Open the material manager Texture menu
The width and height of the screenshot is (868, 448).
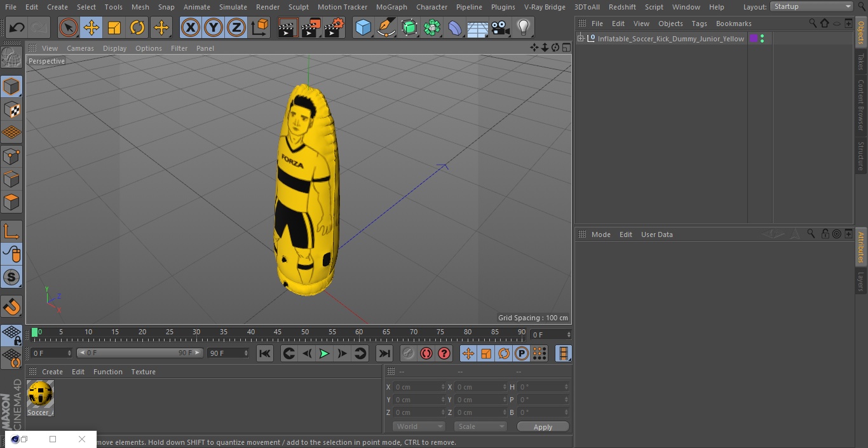[144, 372]
